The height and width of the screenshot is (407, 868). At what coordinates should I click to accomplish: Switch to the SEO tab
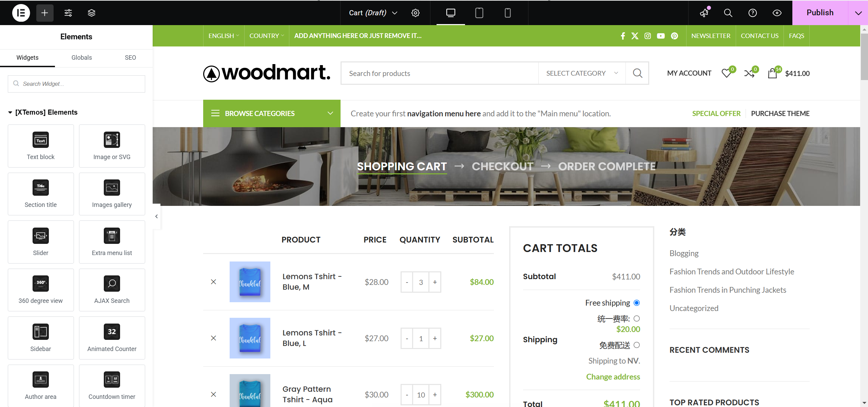tap(130, 57)
